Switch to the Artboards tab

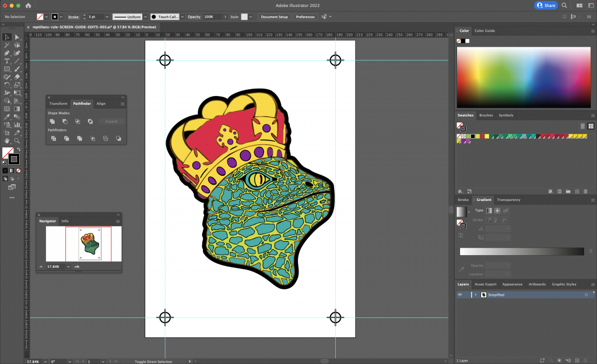537,284
